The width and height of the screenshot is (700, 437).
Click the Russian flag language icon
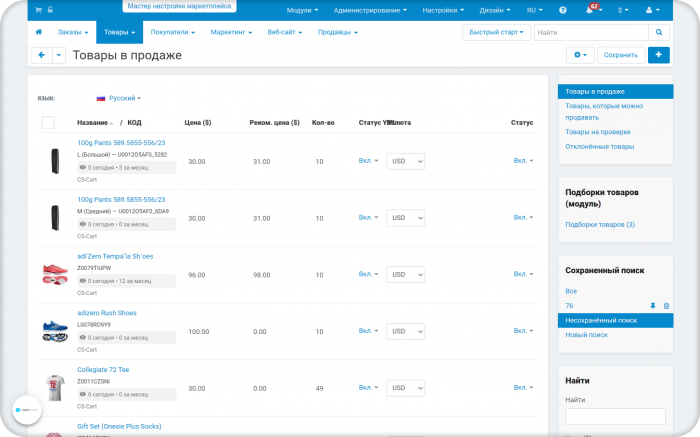[x=101, y=98]
